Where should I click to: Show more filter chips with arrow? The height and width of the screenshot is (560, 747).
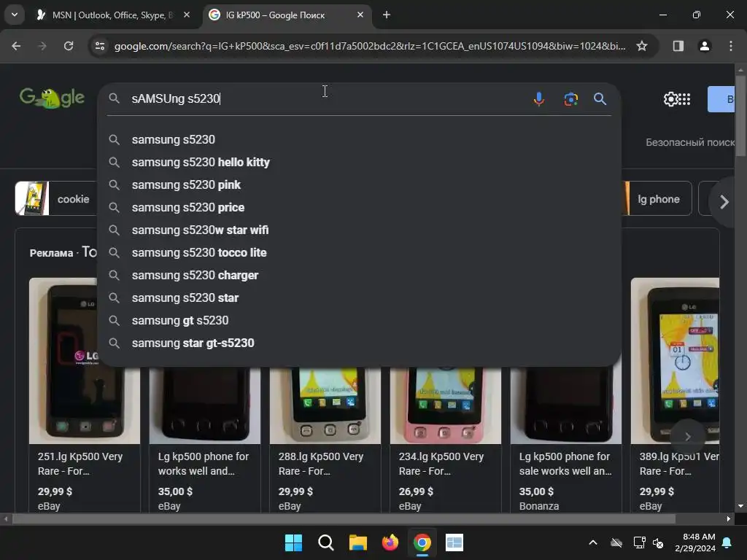[x=724, y=202]
